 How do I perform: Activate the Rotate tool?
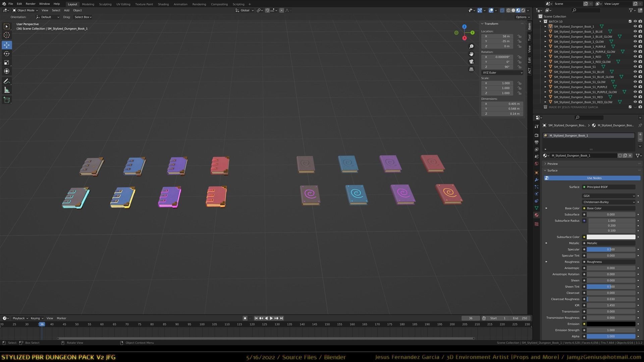pos(7,54)
